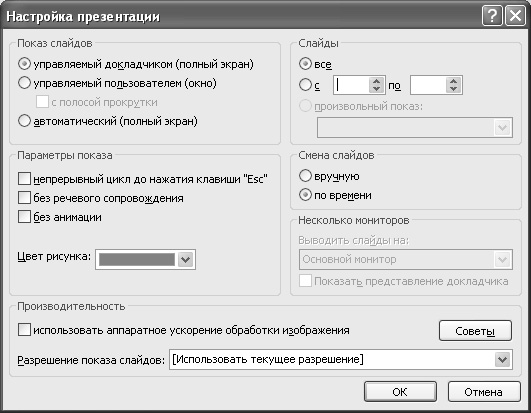Toggle без анимации checkbox
This screenshot has width=531, height=413.
pos(24,216)
